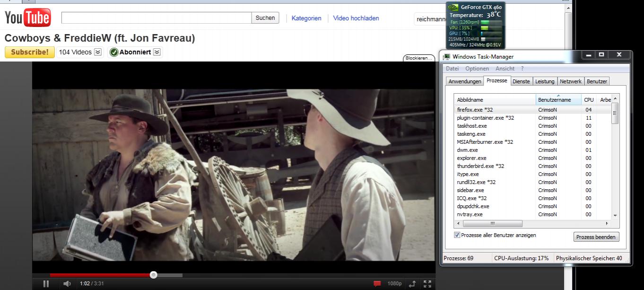Viewport: 644px width, 290px height.
Task: Click the Blockieren... button above the video
Action: pos(418,58)
